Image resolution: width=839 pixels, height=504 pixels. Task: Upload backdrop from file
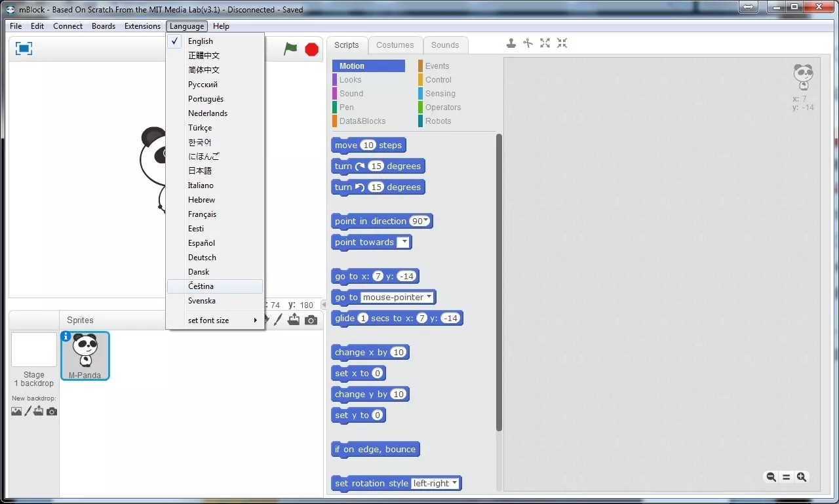coord(39,411)
